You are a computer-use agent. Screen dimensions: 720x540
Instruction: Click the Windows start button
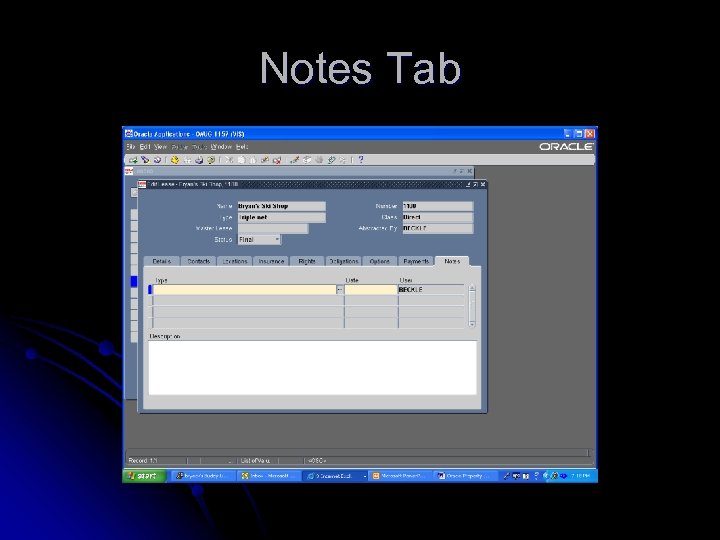[144, 476]
